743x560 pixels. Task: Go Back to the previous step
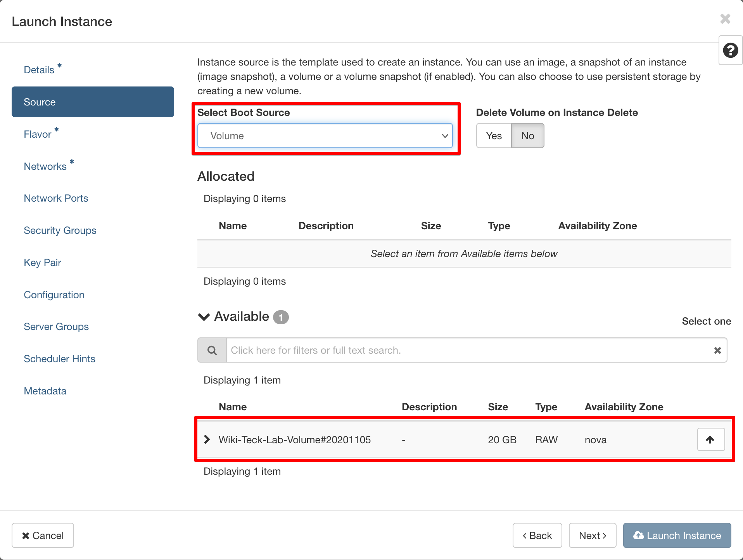537,535
